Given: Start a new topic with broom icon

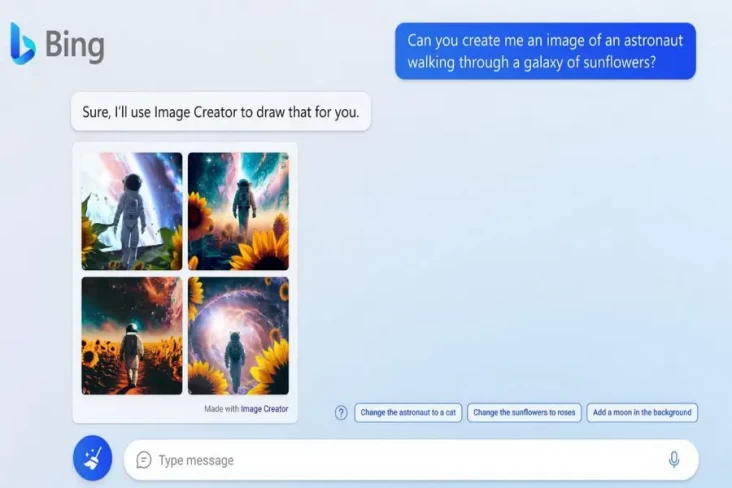Looking at the screenshot, I should (x=92, y=458).
